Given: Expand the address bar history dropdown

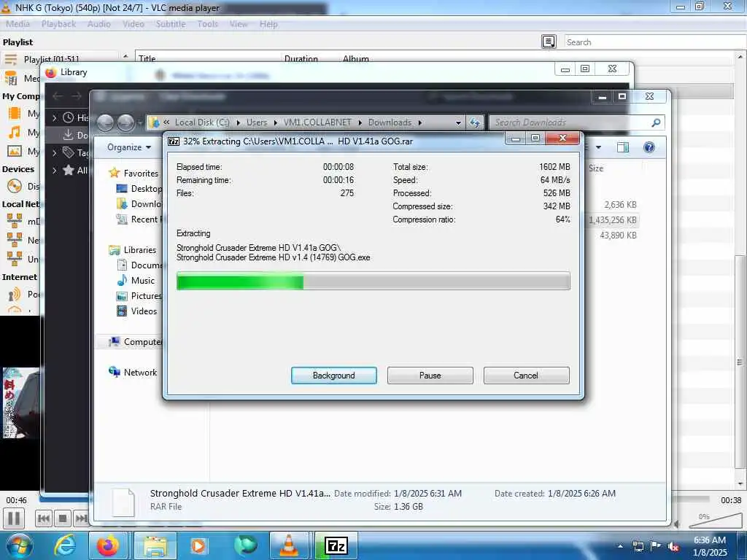Looking at the screenshot, I should pyautogui.click(x=458, y=122).
